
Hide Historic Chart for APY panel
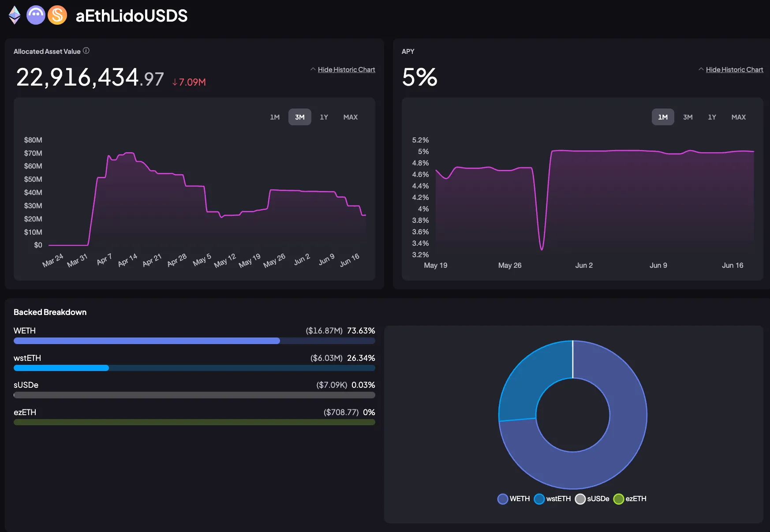(x=734, y=70)
